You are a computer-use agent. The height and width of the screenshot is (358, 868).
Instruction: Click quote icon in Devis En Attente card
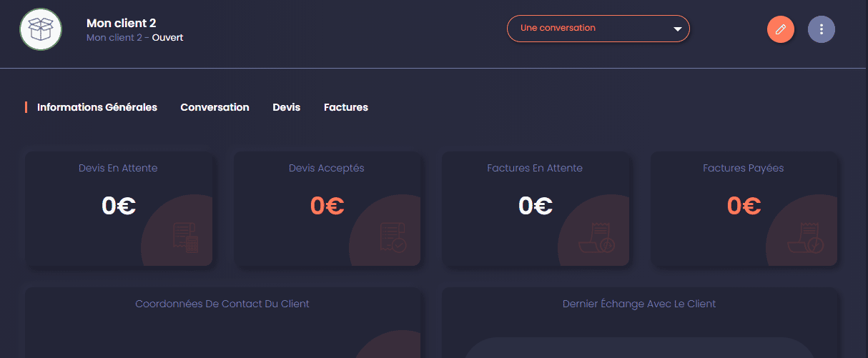click(185, 238)
